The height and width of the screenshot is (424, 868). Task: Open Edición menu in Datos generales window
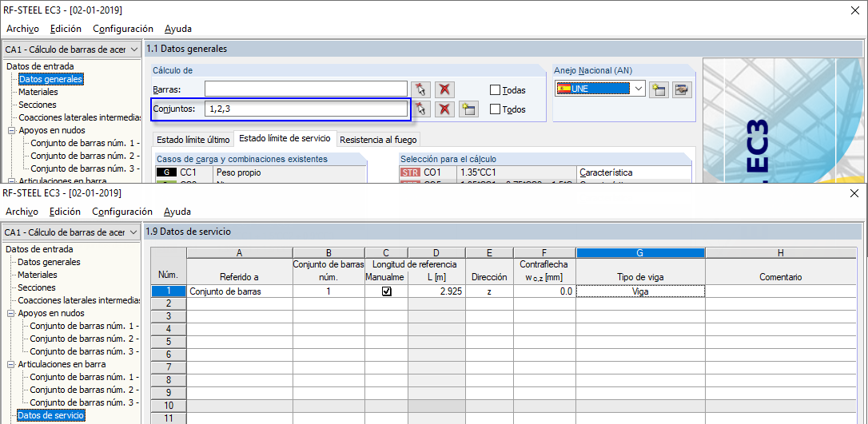[x=66, y=28]
